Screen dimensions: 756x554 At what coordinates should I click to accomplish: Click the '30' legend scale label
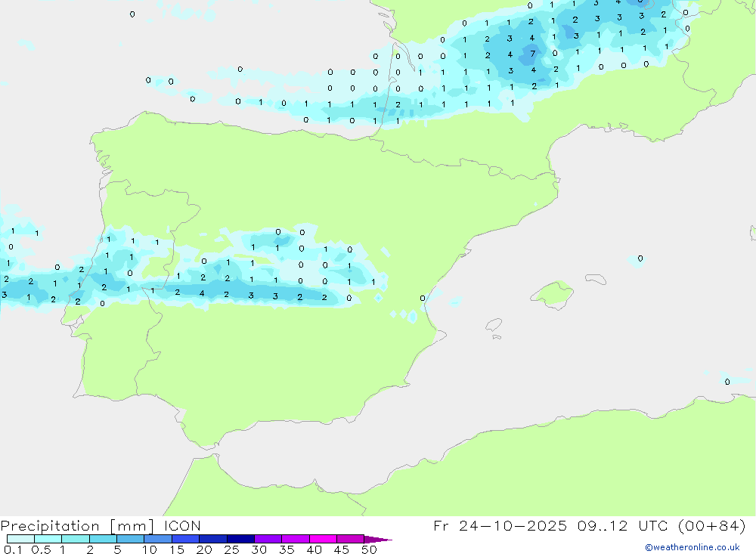(x=259, y=549)
